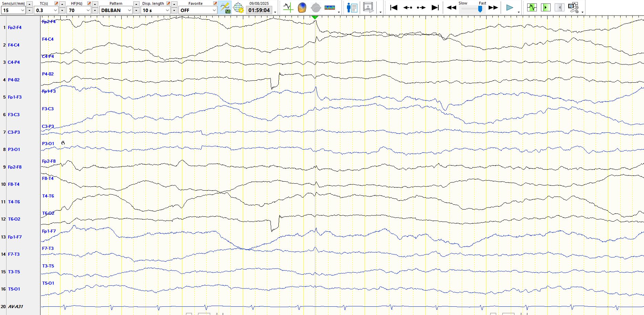Screen dimensions: 644x315
Task: Open the Disp. length dropdown
Action: click(167, 10)
